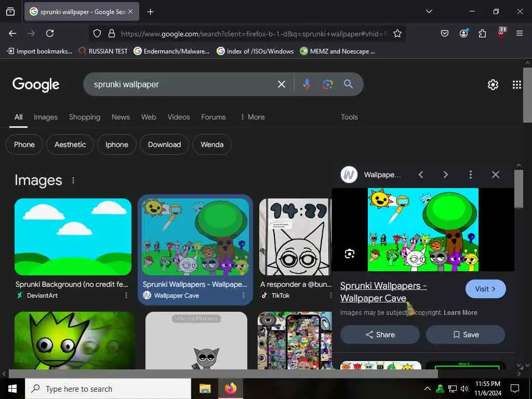Open options for the Wallpaper Cave result
This screenshot has width=532, height=399.
point(243,295)
